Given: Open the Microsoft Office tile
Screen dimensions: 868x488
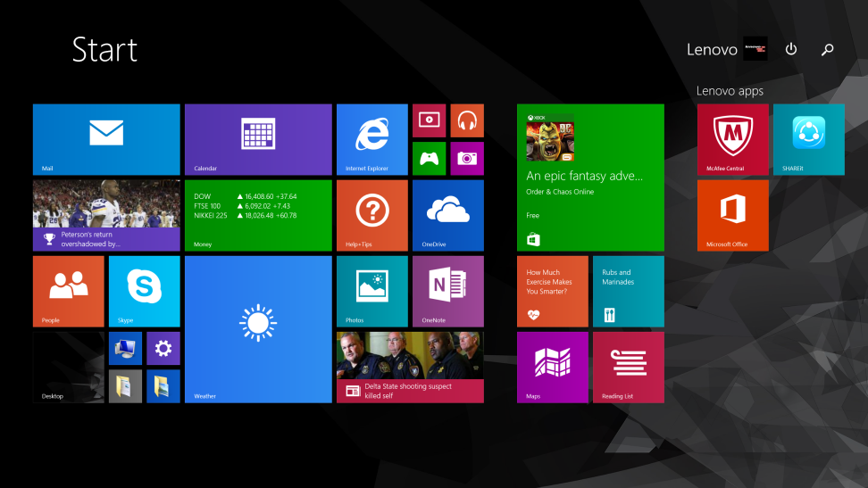Looking at the screenshot, I should pyautogui.click(x=733, y=215).
